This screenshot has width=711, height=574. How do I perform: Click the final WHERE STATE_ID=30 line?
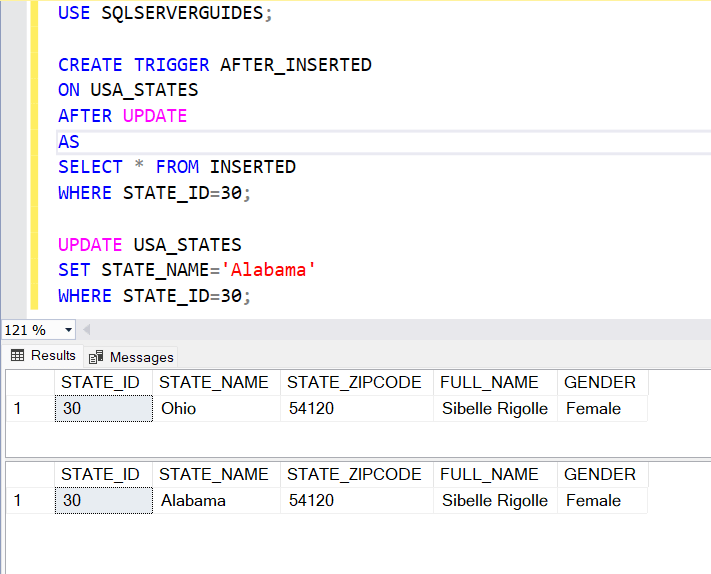(154, 296)
